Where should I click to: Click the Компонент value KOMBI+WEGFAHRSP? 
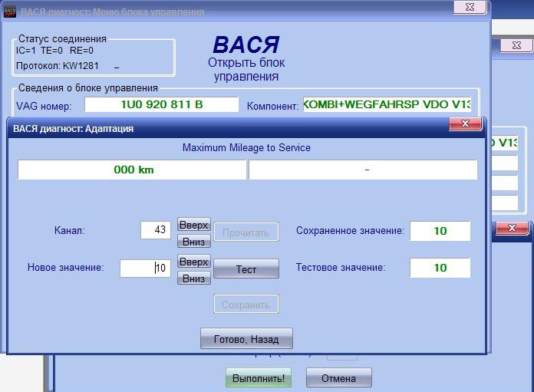click(x=387, y=104)
